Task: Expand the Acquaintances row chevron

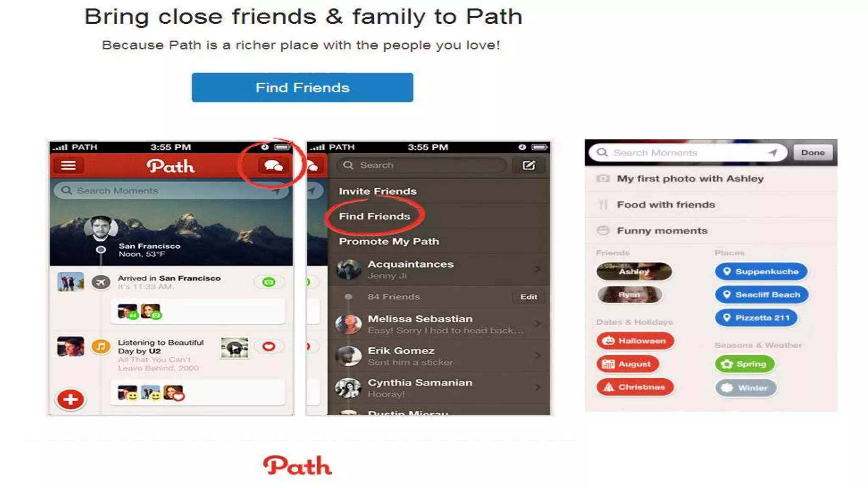Action: pyautogui.click(x=537, y=269)
